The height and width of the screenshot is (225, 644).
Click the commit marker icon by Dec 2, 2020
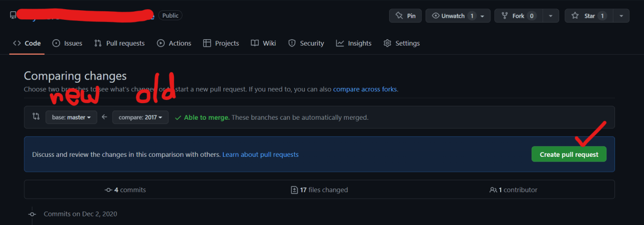click(x=32, y=214)
